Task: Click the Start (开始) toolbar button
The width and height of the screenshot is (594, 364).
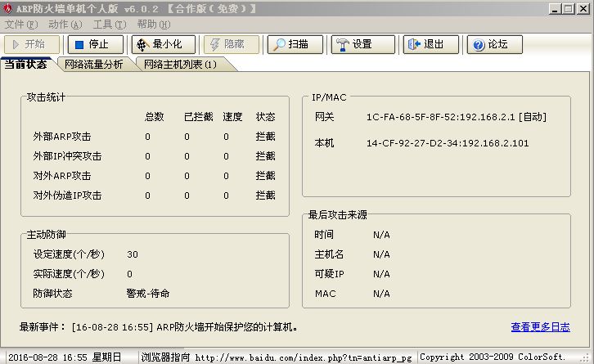Action: (30, 44)
